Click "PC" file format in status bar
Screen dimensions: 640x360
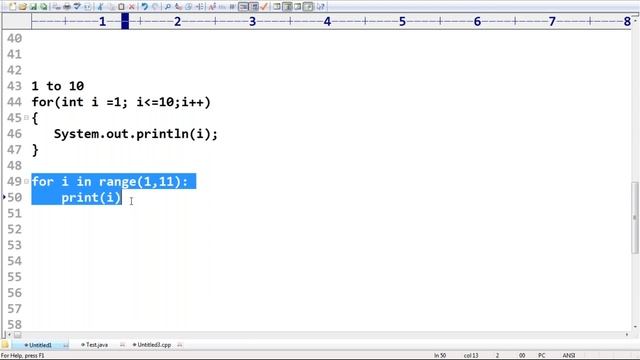[x=542, y=356]
